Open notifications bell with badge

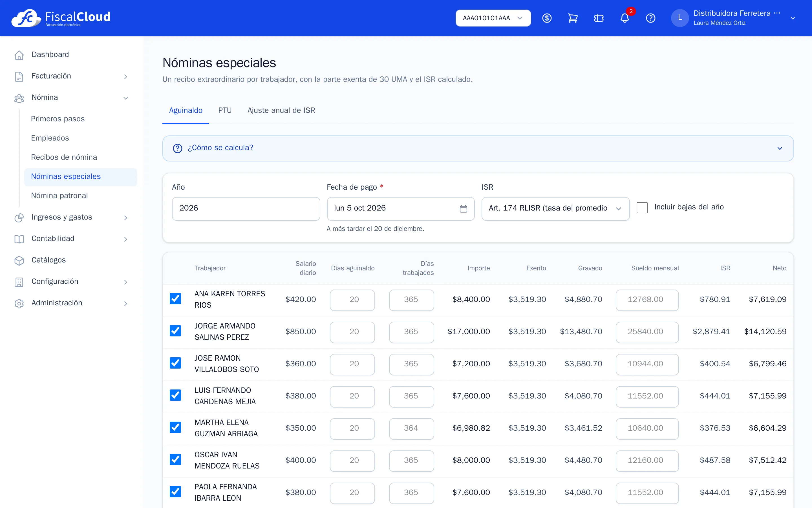pos(625,18)
